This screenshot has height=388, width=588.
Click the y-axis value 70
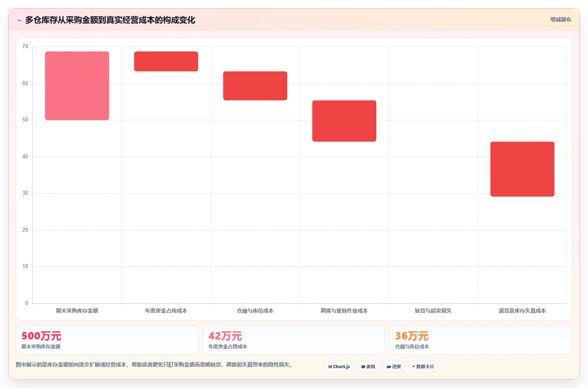25,47
